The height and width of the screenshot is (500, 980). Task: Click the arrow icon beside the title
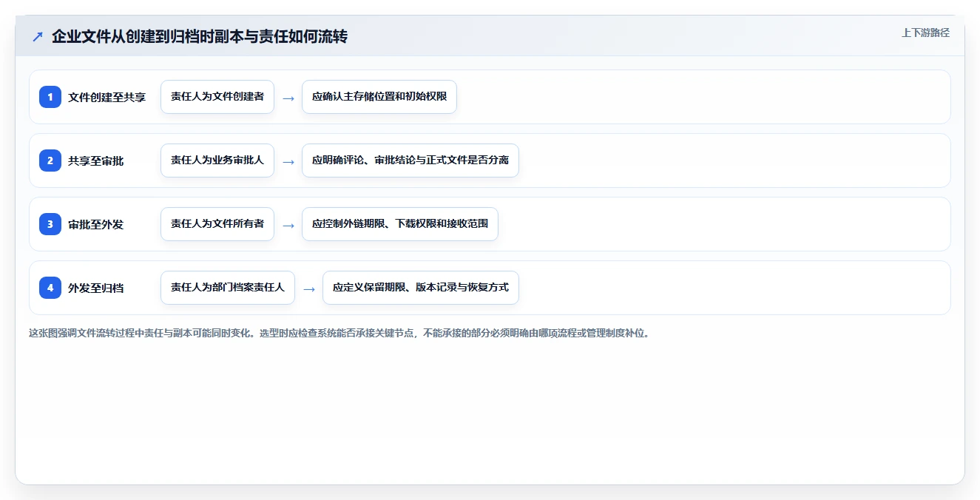(x=38, y=36)
